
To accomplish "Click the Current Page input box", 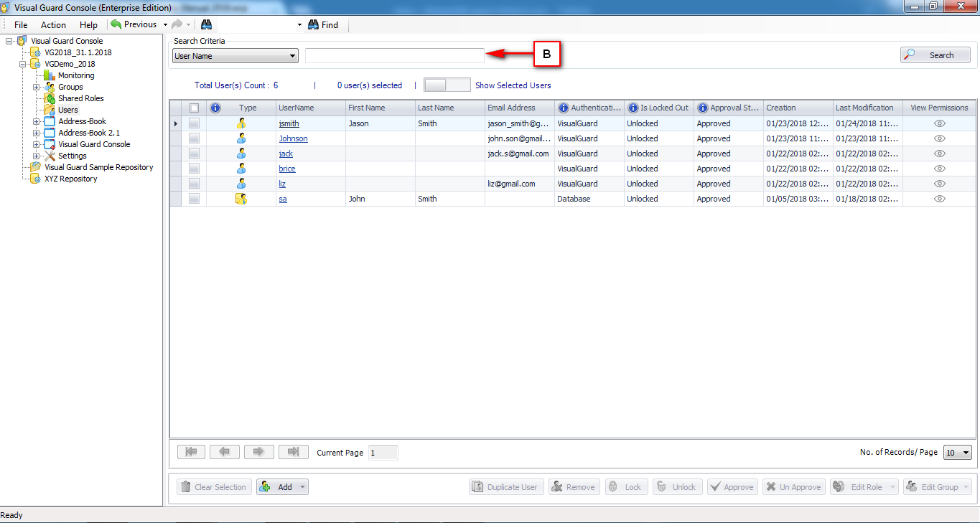I will pyautogui.click(x=383, y=453).
